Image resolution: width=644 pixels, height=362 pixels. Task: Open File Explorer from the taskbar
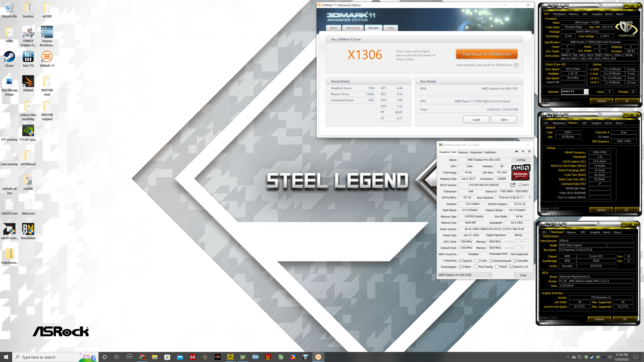point(155,357)
